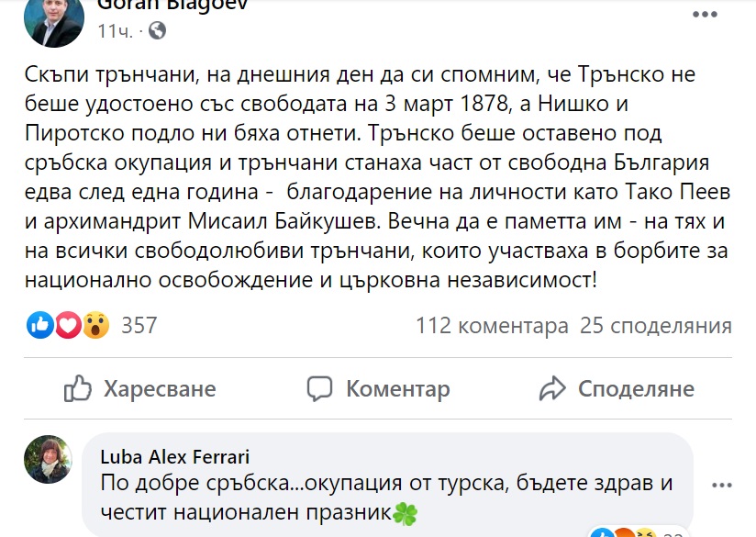Open the Luba Alex Ferrari profile name
This screenshot has width=756, height=537.
174,456
